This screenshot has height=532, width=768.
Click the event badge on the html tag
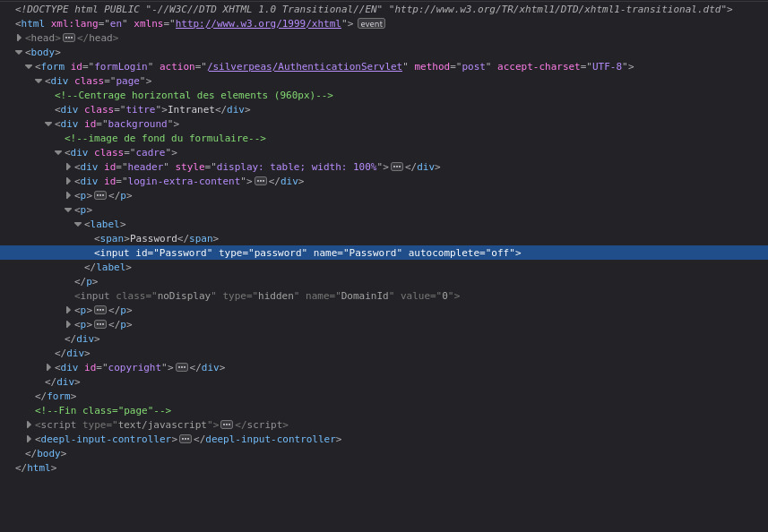point(371,24)
